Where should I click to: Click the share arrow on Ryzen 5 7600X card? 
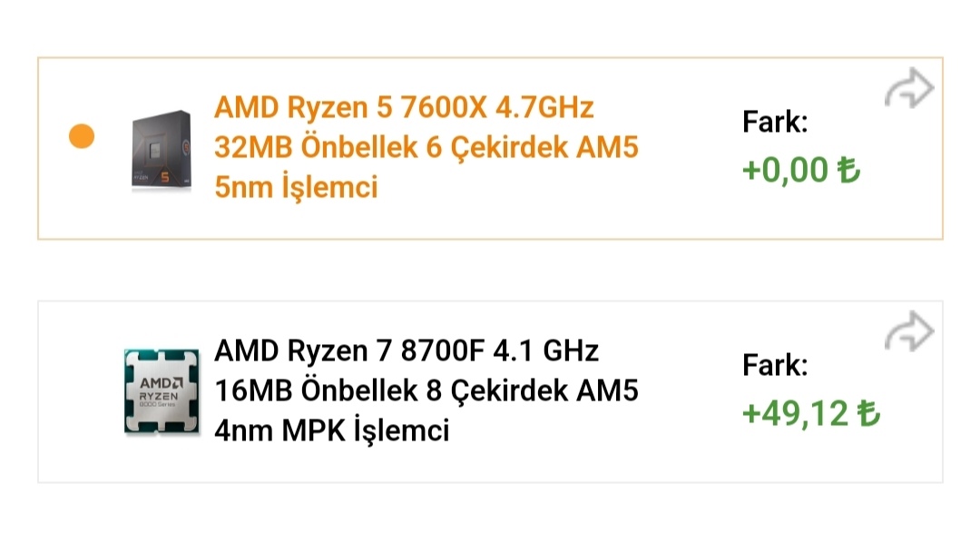[909, 91]
